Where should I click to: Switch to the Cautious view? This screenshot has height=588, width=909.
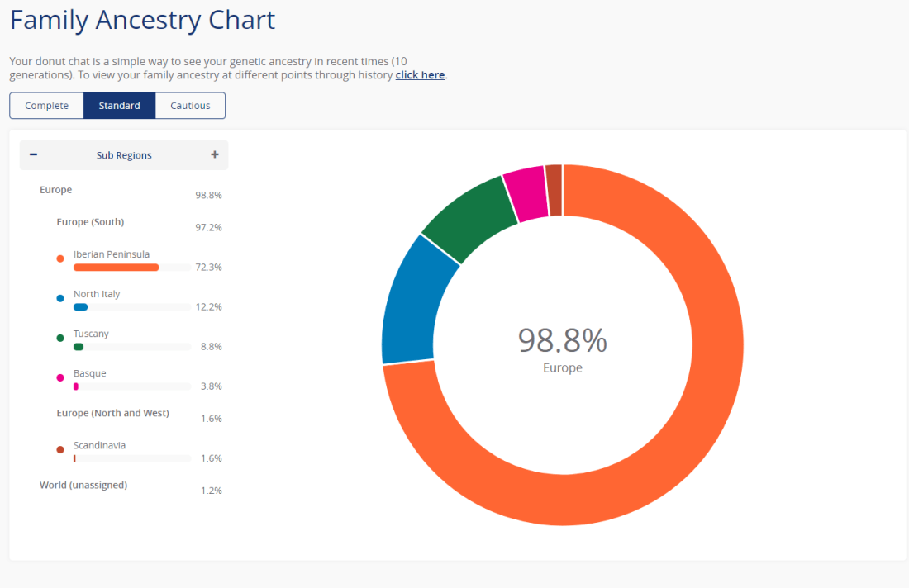pyautogui.click(x=190, y=106)
